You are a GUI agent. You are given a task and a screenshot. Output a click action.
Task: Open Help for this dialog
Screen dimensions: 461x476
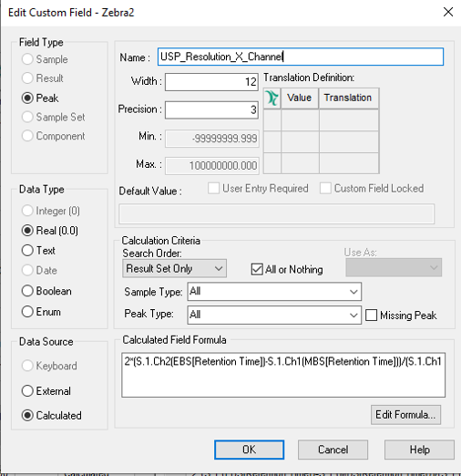(419, 450)
